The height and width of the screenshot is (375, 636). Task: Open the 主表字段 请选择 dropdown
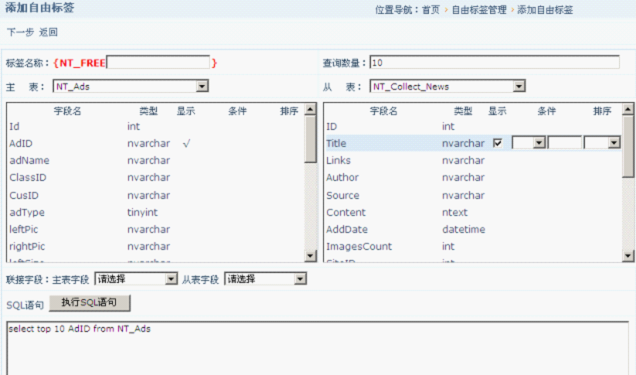(x=136, y=279)
